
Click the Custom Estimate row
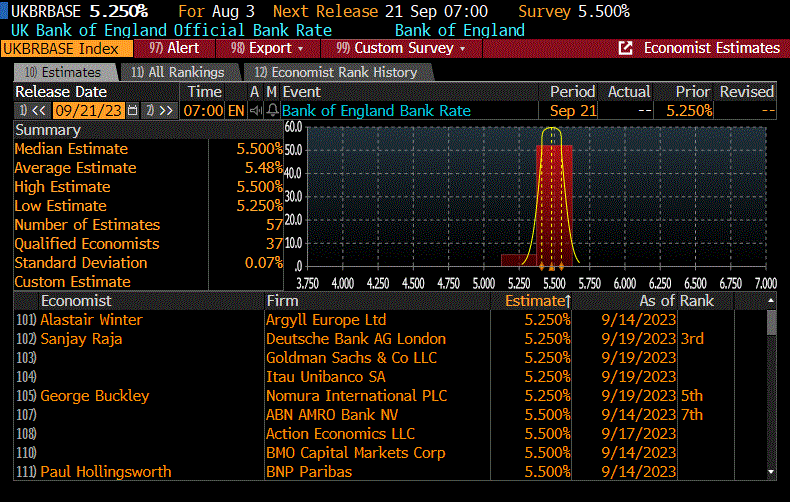148,282
